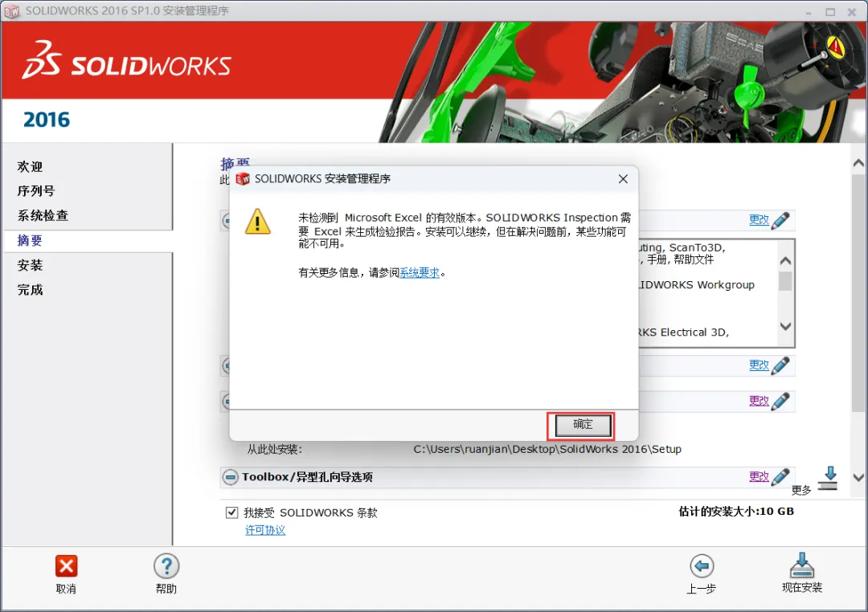Close the SOLIDWORKS warning dialog
Image resolution: width=868 pixels, height=612 pixels.
623,179
